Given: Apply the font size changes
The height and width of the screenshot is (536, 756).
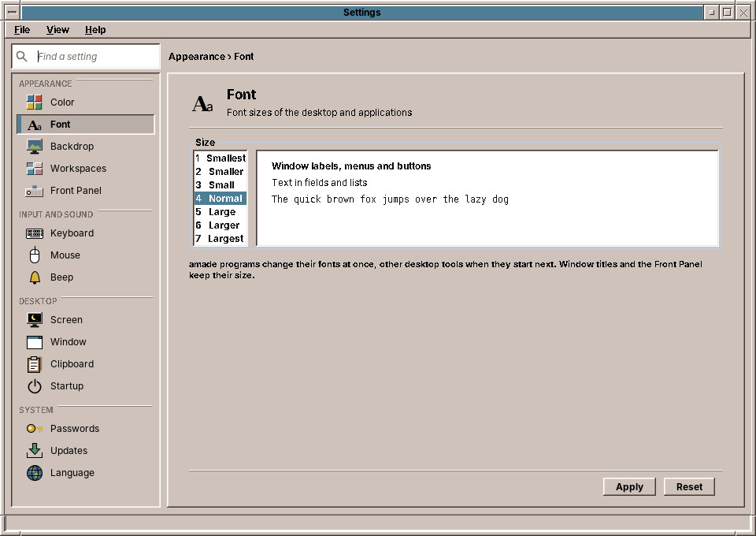Looking at the screenshot, I should click(629, 487).
